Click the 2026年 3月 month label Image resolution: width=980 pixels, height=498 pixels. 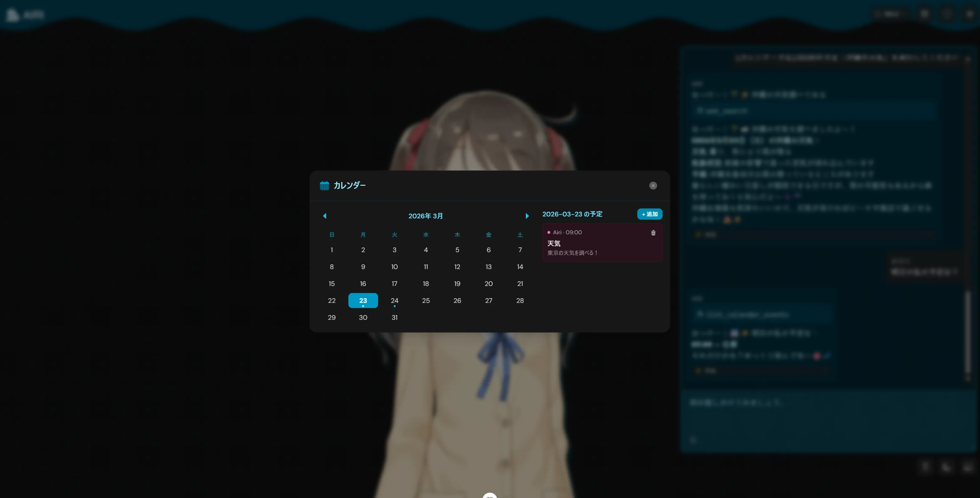[x=425, y=216]
